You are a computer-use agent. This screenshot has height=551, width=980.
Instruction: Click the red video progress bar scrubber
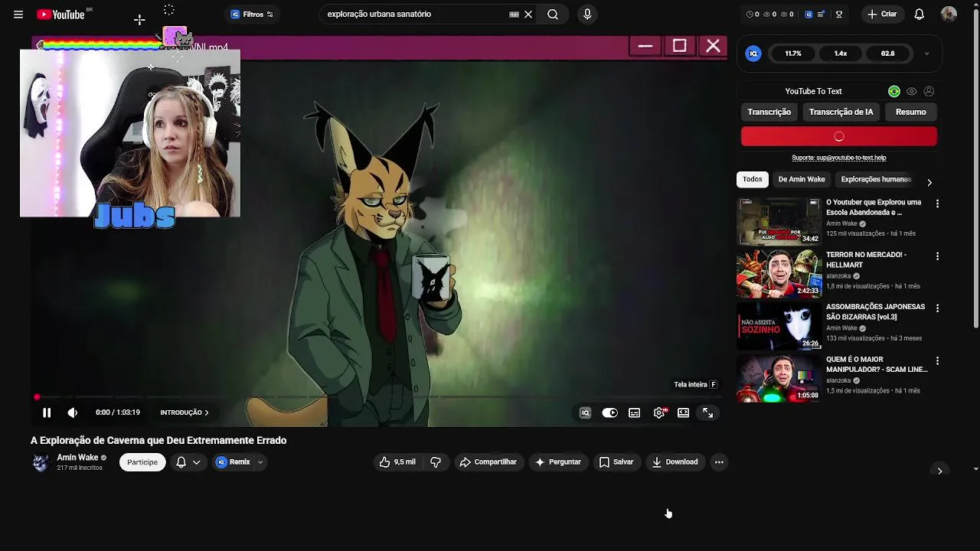point(37,397)
